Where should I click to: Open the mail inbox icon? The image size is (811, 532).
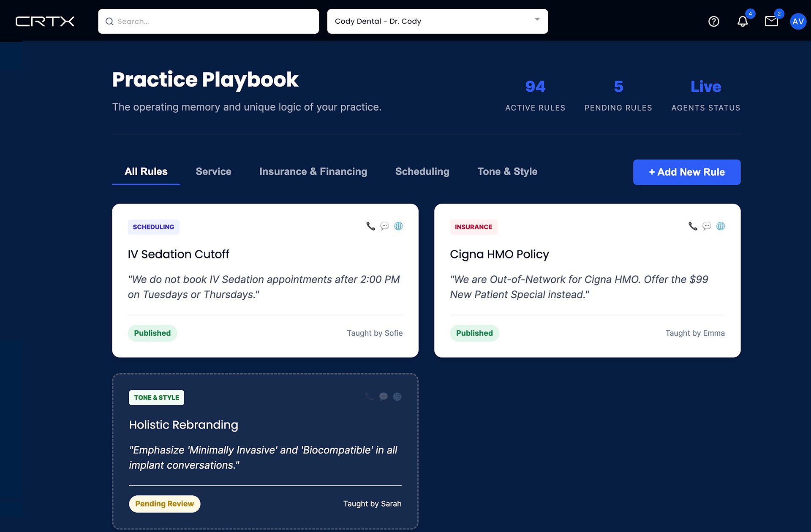point(771,22)
